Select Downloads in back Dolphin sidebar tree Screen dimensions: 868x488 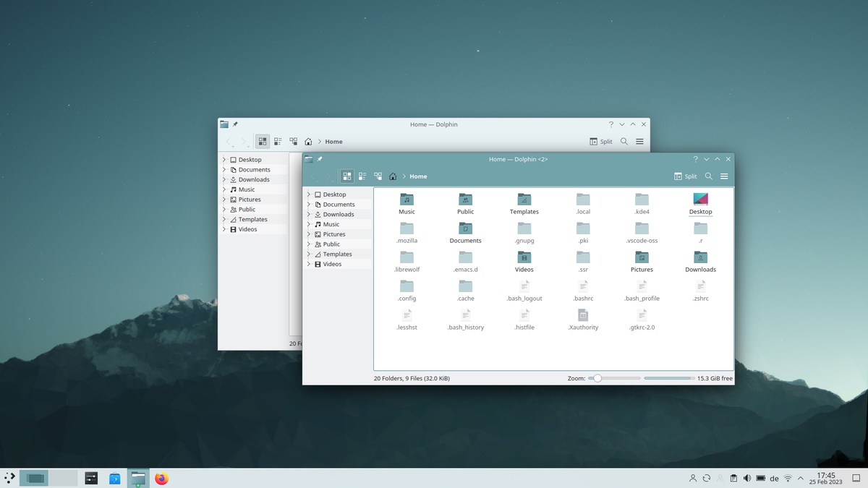(x=254, y=179)
